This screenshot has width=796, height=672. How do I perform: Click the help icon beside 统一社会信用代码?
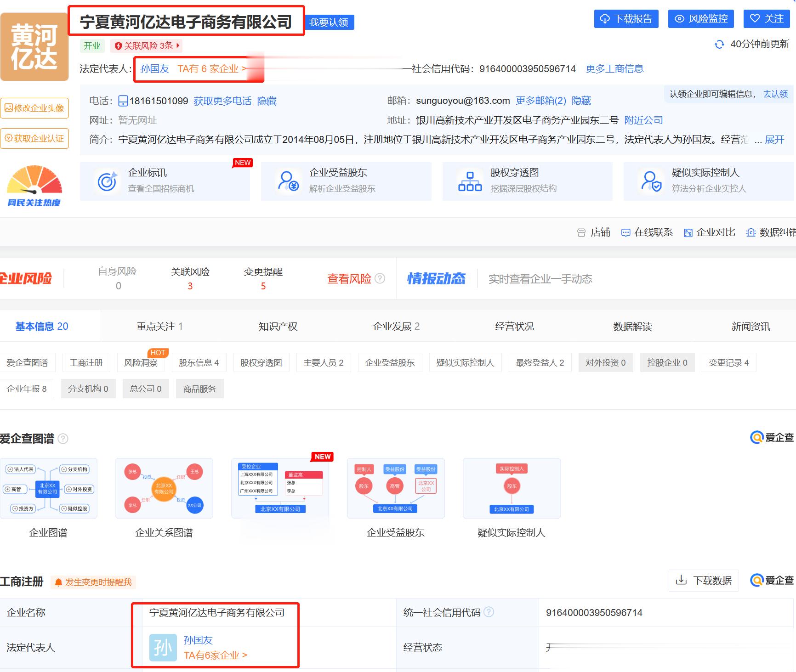(489, 612)
